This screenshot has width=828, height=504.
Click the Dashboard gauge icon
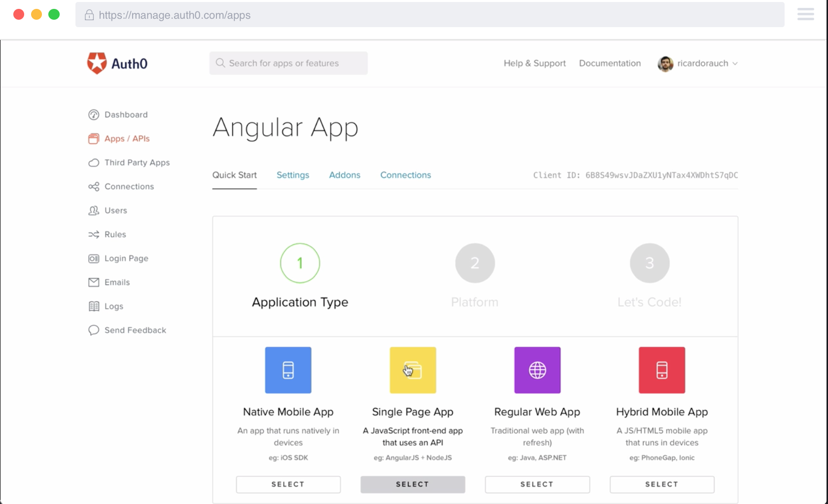[x=94, y=115]
